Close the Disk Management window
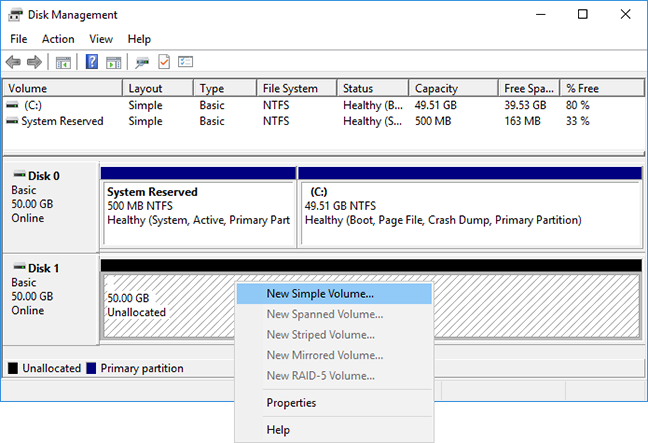Viewport: 648px width, 443px height. pos(625,14)
